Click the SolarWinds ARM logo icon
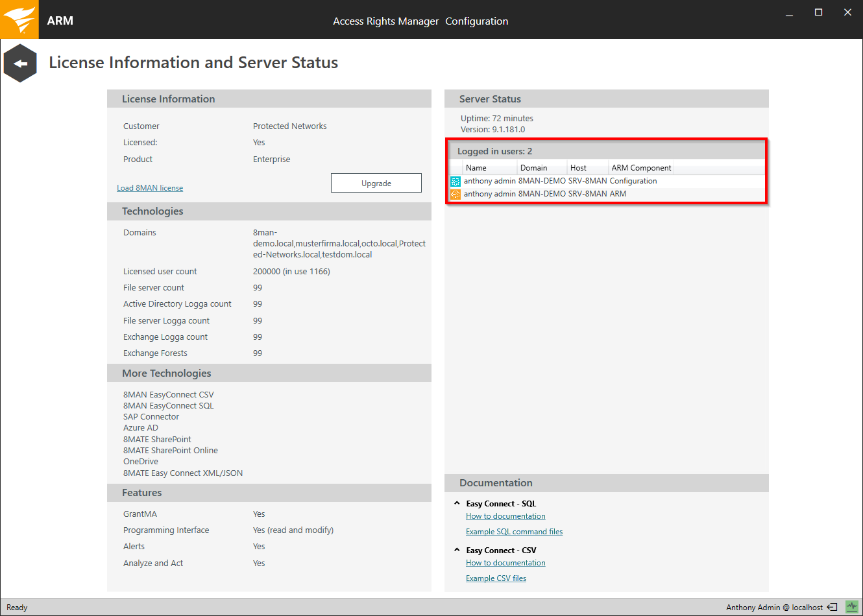Image resolution: width=863 pixels, height=616 pixels. coord(19,19)
